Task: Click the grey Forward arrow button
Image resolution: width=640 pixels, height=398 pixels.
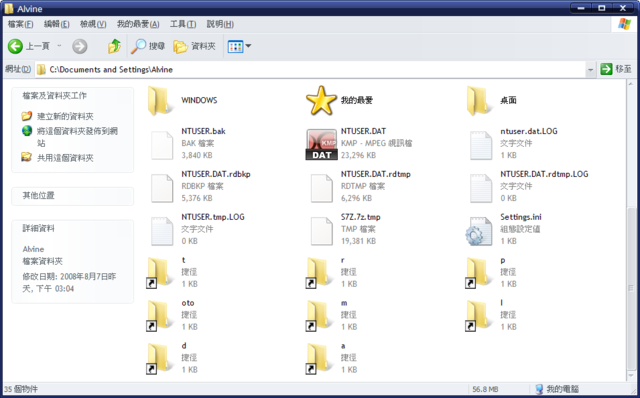Action: (x=80, y=46)
